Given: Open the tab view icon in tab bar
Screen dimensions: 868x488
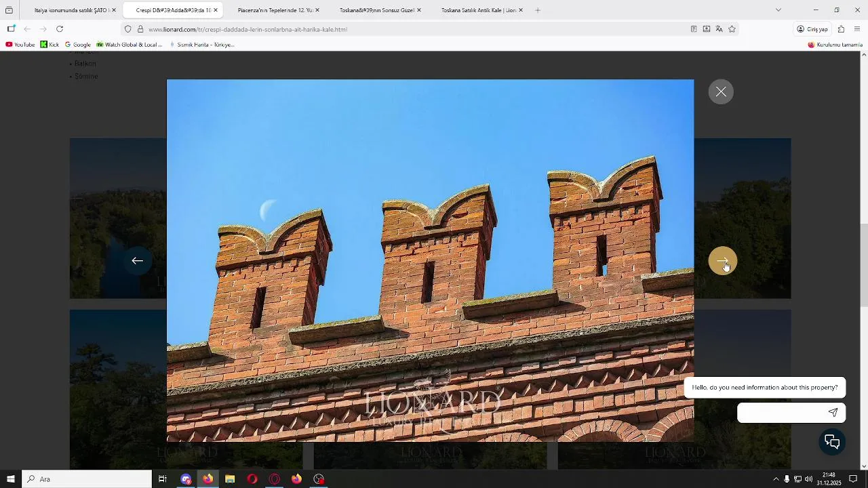Looking at the screenshot, I should coord(9,10).
